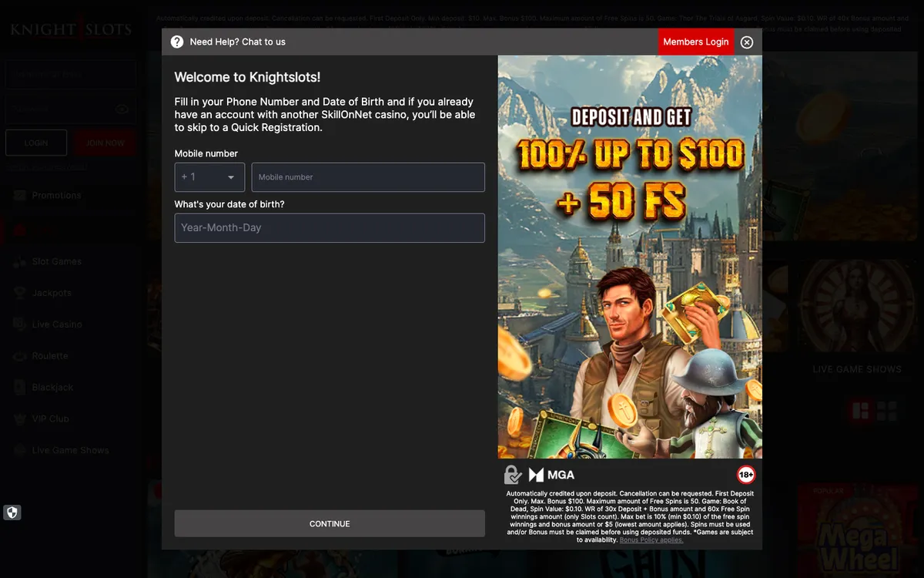Click the MGA license logo
The image size is (924, 578).
point(551,475)
